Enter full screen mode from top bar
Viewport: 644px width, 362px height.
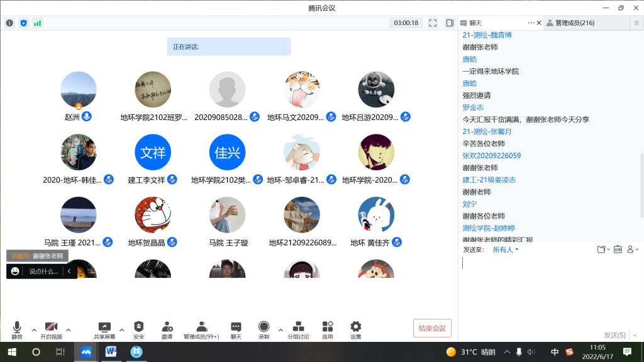[433, 23]
